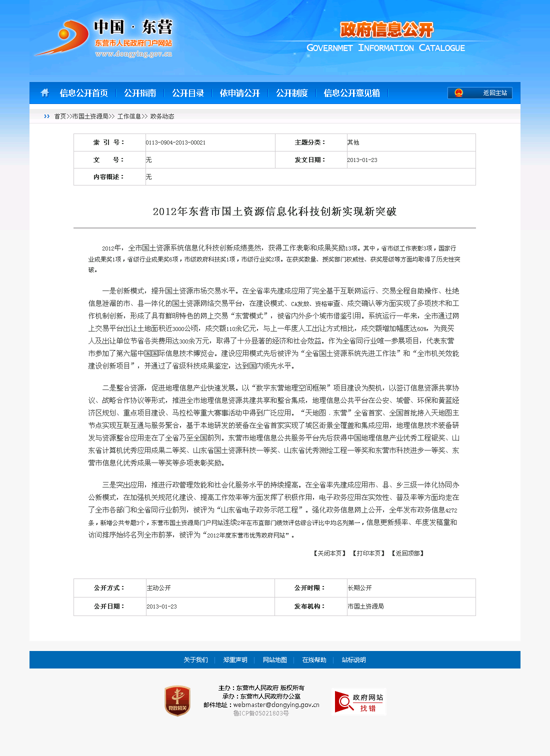The height and width of the screenshot is (756, 550).
Task: Open the 网站地图 footer link
Action: 274,660
